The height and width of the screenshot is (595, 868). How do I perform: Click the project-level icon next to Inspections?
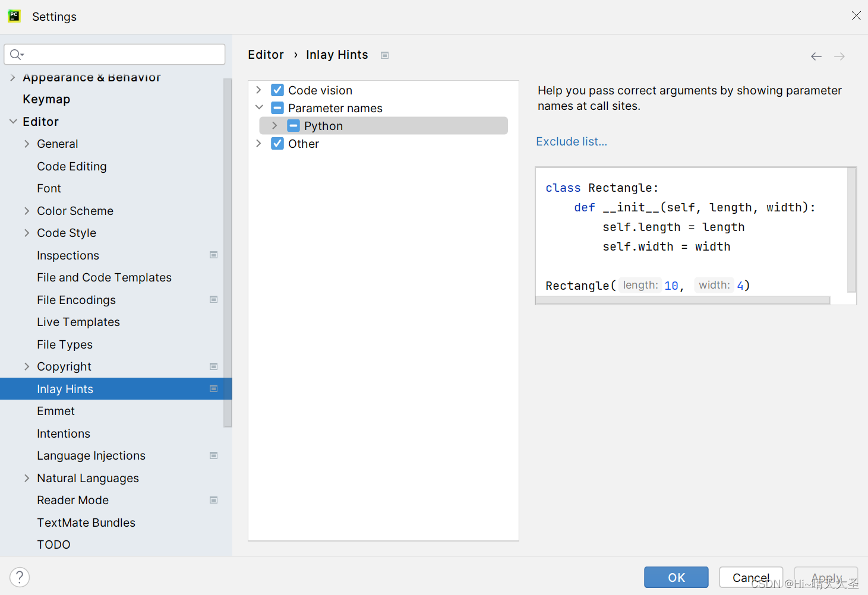(x=213, y=255)
